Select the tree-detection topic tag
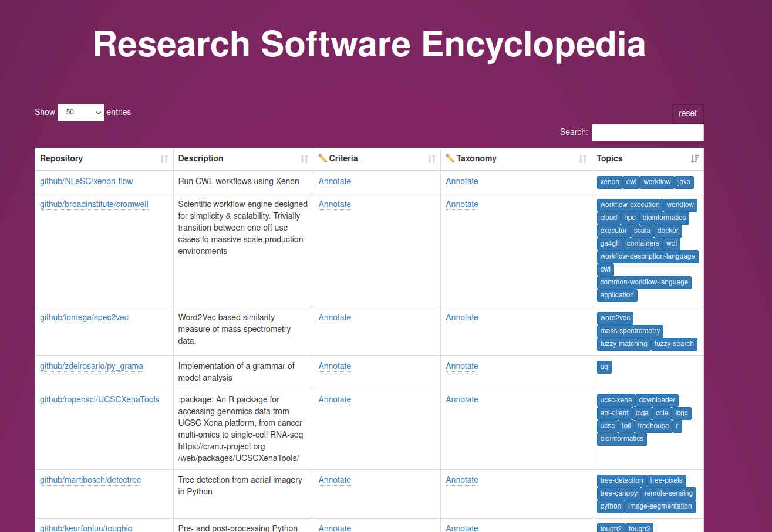772x532 pixels. point(622,480)
